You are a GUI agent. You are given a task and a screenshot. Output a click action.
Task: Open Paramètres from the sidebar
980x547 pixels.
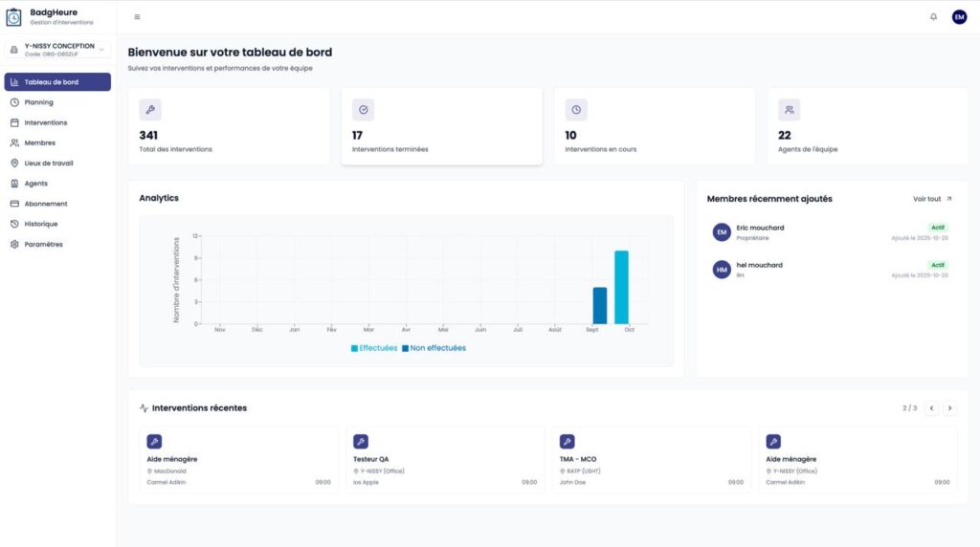pyautogui.click(x=43, y=244)
